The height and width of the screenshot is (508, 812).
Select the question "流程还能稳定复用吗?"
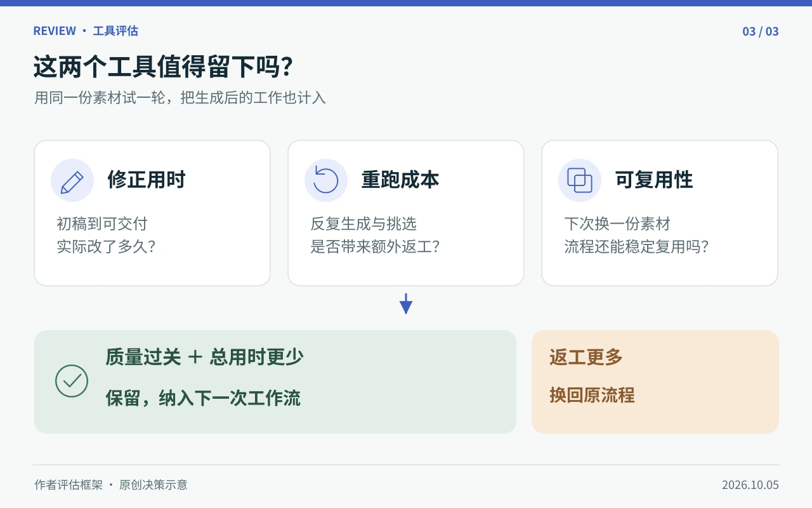[636, 246]
